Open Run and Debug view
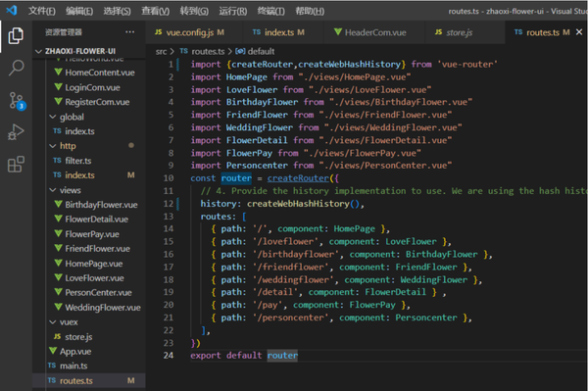The height and width of the screenshot is (391, 588). pos(16,132)
